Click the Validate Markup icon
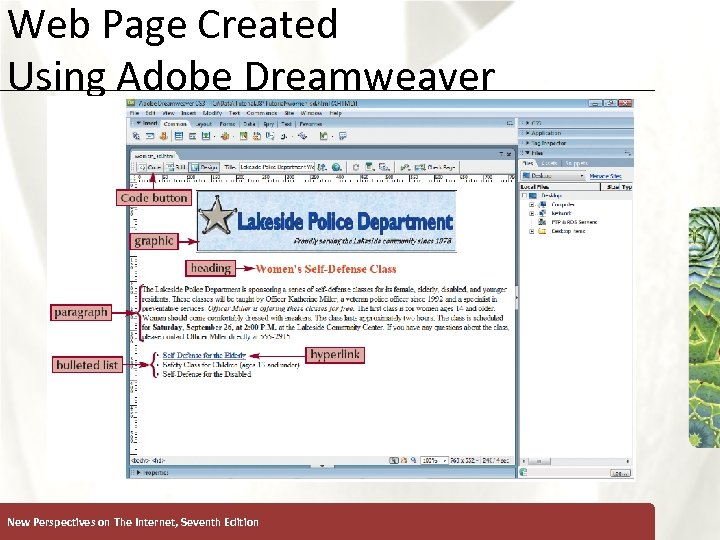Image resolution: width=720 pixels, height=540 pixels. point(405,167)
